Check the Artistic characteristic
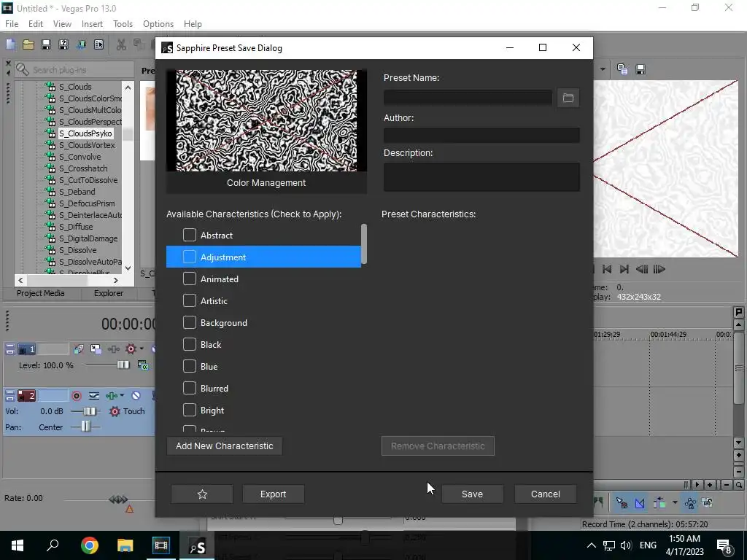This screenshot has height=560, width=747. pos(190,300)
